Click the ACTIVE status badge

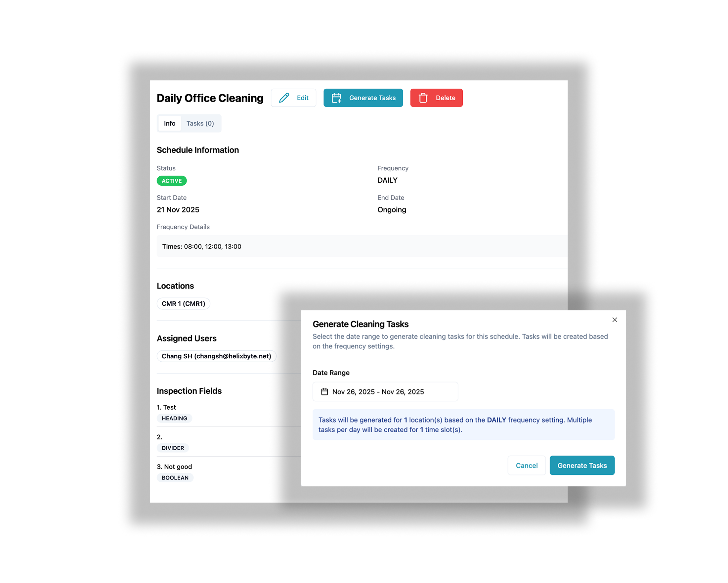172,181
